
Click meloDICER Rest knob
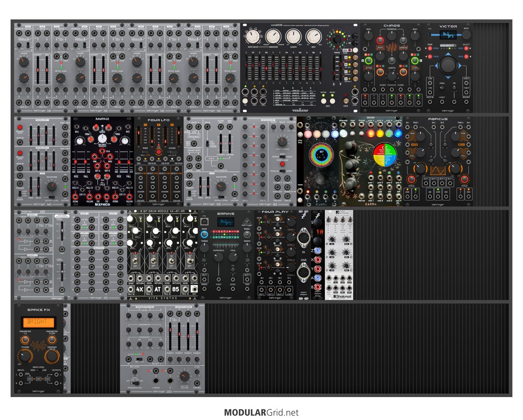click(314, 37)
